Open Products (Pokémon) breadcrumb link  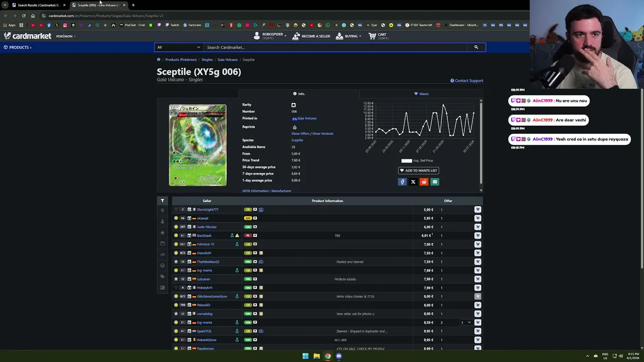click(x=181, y=60)
